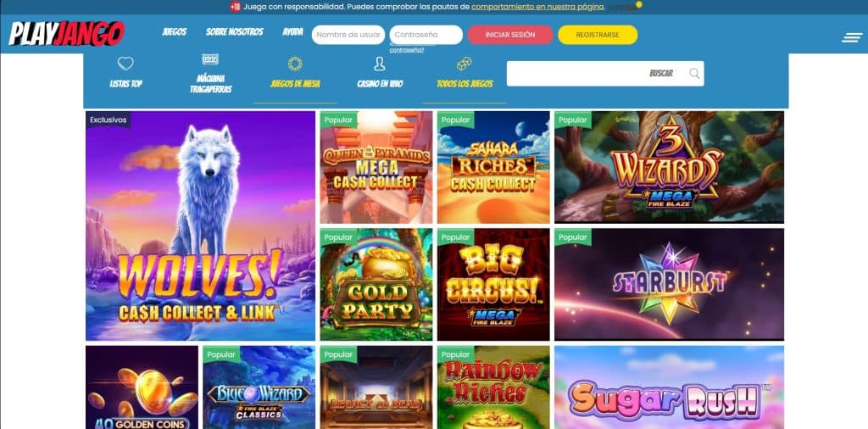Click the forgotten contraseña link
The image size is (868, 429).
(x=407, y=50)
